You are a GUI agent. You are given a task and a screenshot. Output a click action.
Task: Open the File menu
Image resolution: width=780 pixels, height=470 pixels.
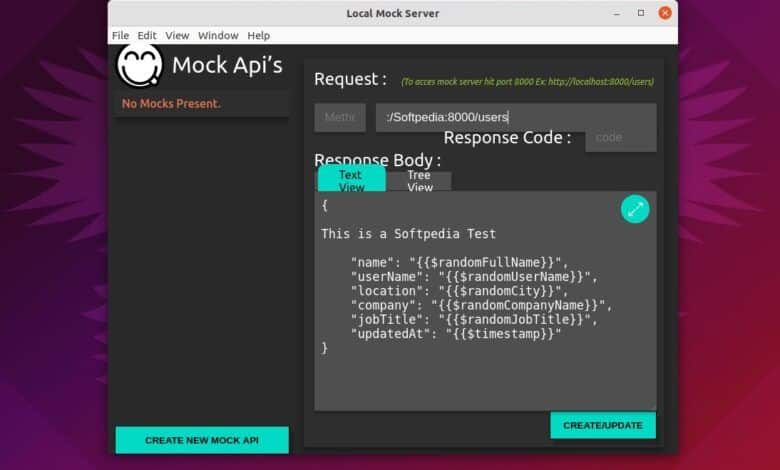pyautogui.click(x=120, y=35)
